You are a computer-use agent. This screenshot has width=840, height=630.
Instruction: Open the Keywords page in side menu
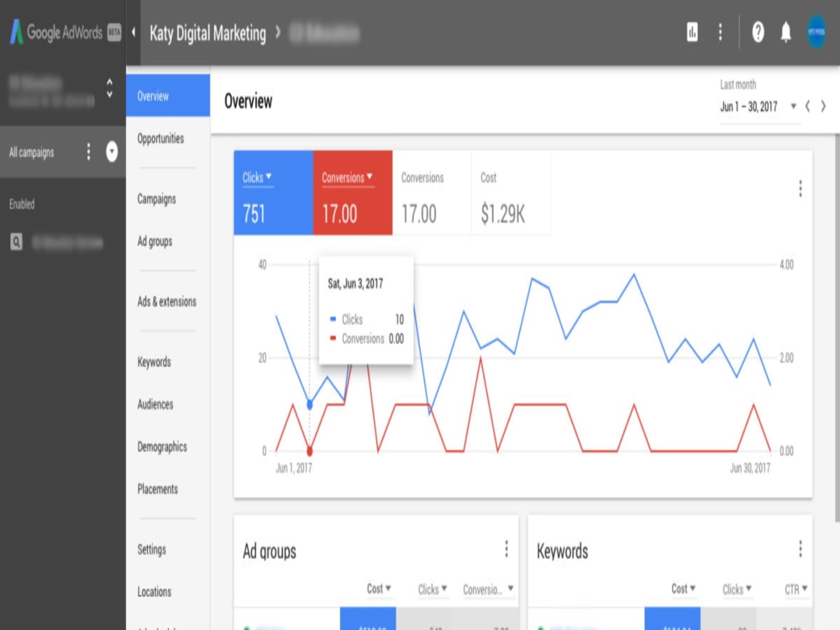click(155, 362)
